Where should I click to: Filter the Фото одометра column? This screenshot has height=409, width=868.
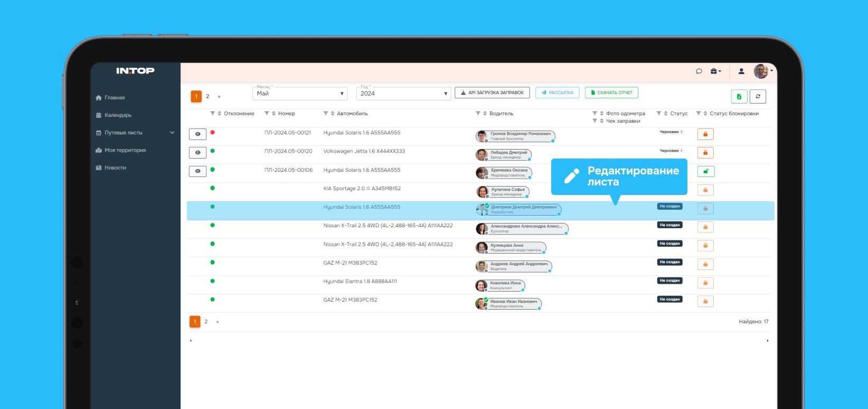(595, 114)
